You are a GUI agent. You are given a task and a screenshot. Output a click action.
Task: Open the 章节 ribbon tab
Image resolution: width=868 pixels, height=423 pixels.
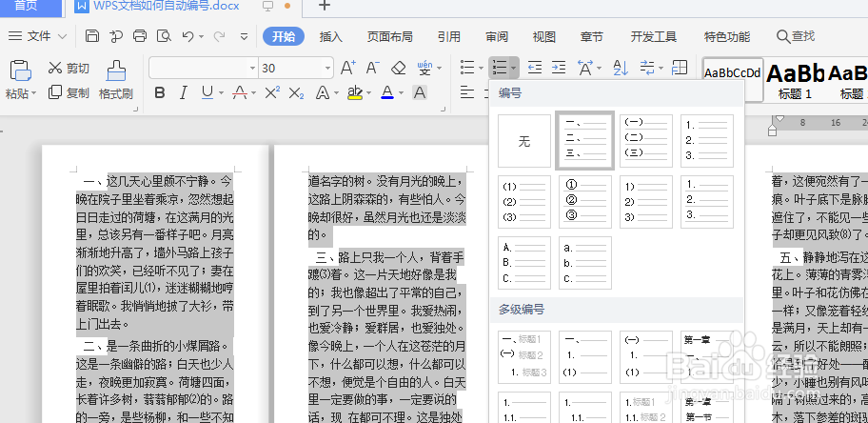click(x=592, y=36)
